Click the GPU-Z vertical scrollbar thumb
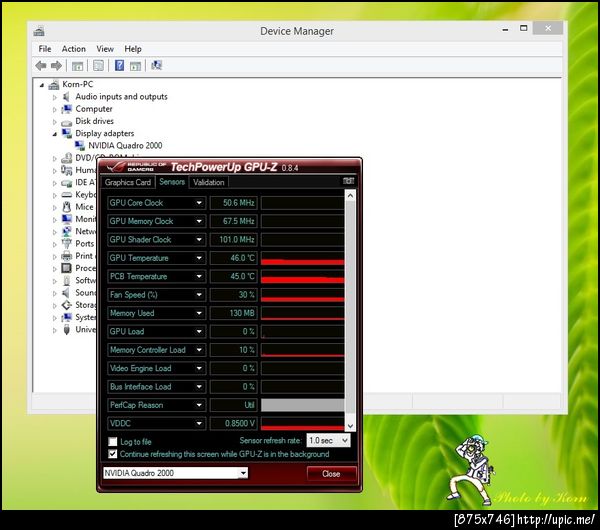The height and width of the screenshot is (530, 600). coord(350,306)
